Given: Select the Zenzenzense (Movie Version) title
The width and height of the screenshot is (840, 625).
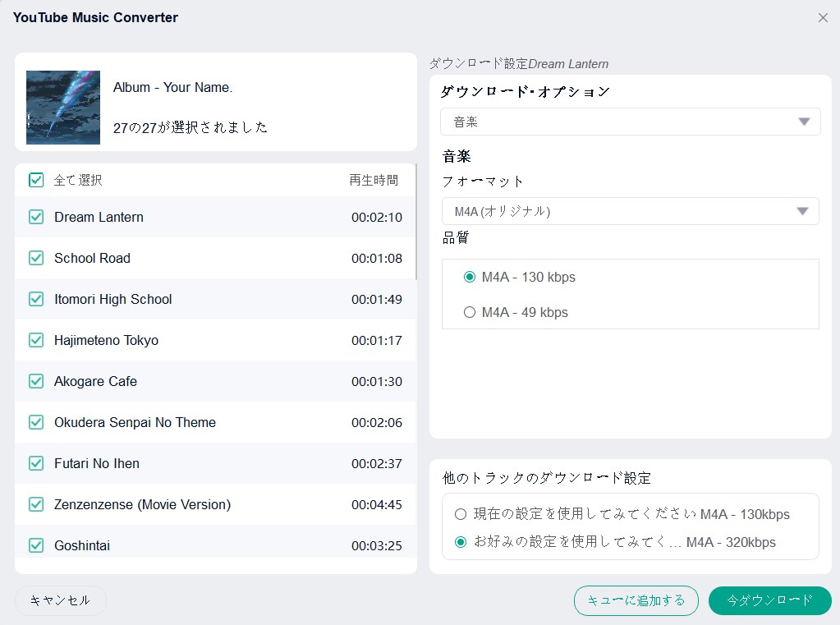Looking at the screenshot, I should pos(143,504).
